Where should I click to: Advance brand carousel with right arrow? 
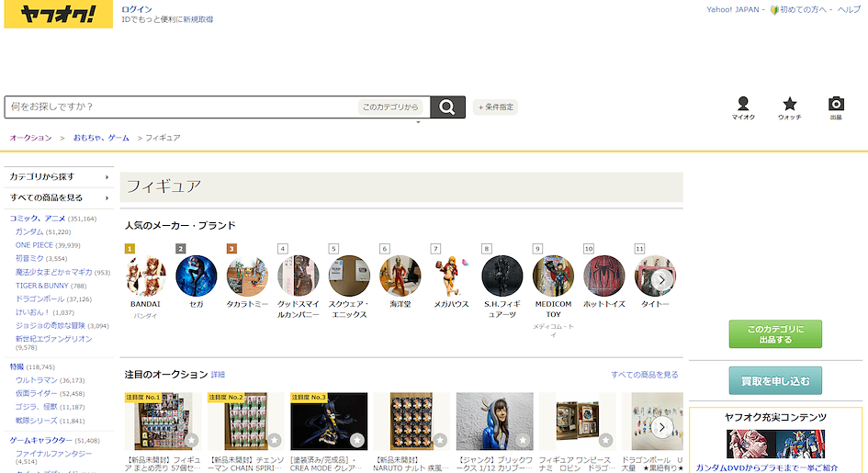click(x=661, y=280)
